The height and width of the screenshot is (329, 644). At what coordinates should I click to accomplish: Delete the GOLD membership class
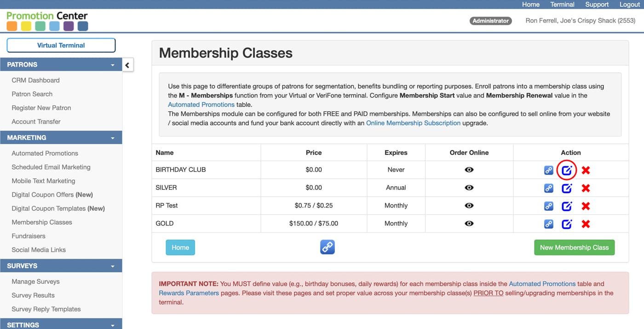(586, 224)
